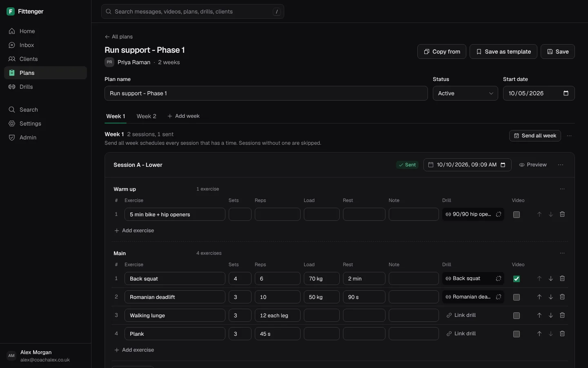
Task: Click the Copy from button
Action: 442,52
